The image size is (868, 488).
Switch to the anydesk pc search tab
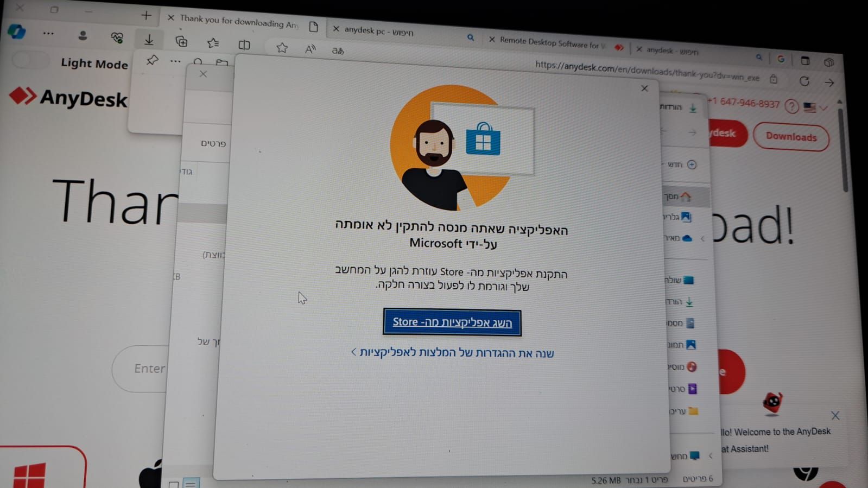click(x=378, y=31)
